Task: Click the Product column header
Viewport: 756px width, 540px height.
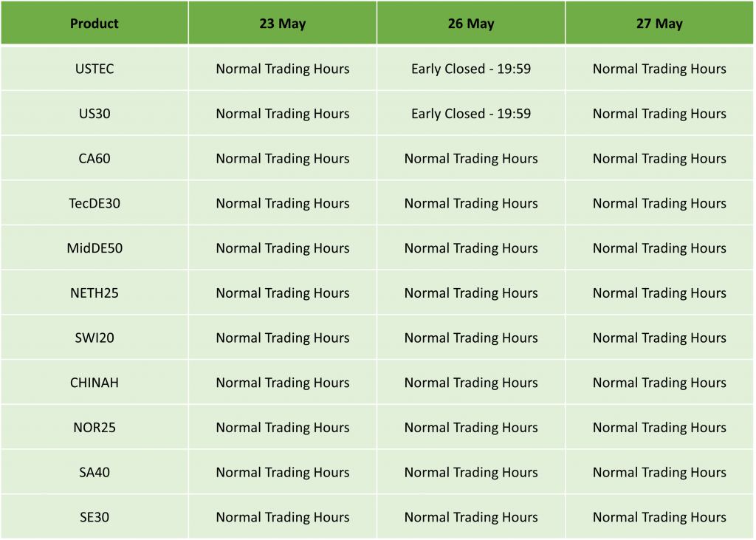Action: 94,23
